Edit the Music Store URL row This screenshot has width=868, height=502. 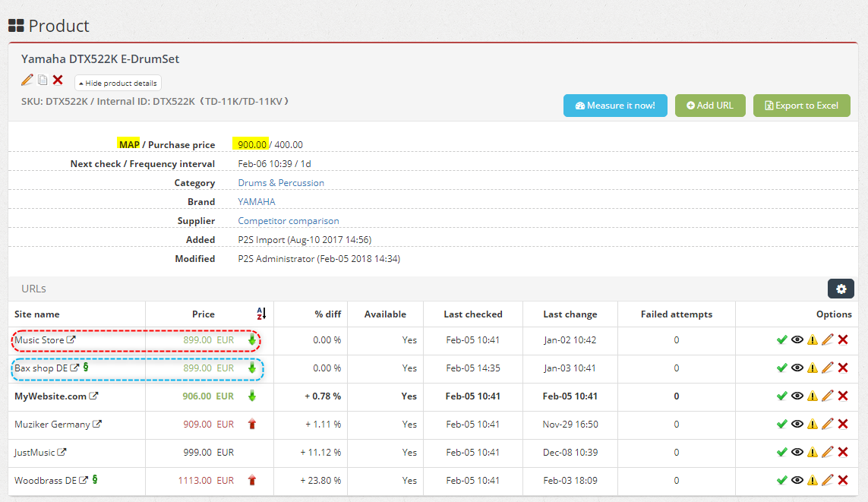pos(828,339)
